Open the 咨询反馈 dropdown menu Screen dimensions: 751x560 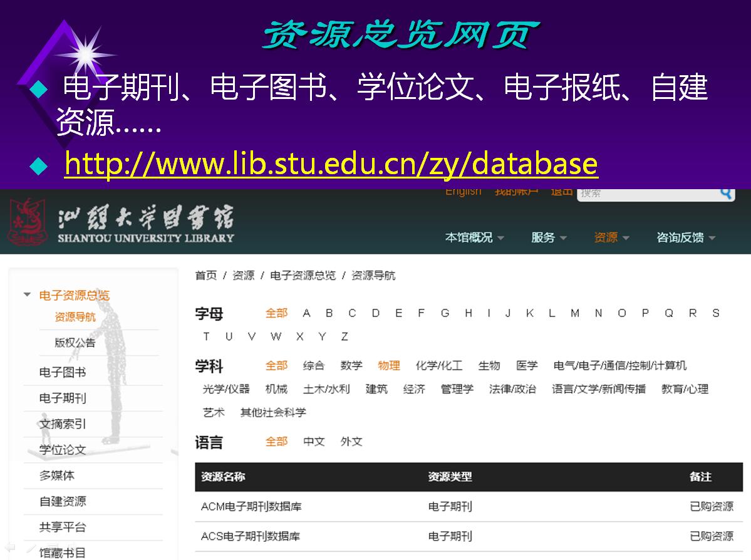(x=685, y=237)
